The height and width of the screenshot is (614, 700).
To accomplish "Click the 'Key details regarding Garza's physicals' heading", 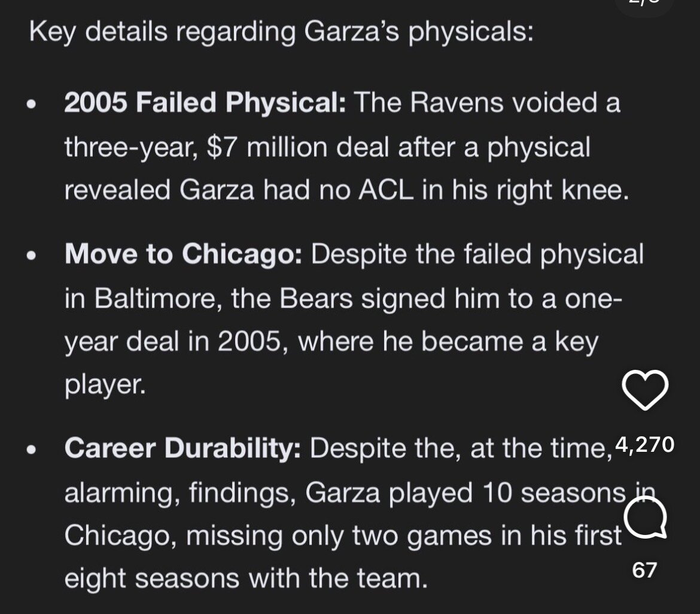I will coord(281,32).
